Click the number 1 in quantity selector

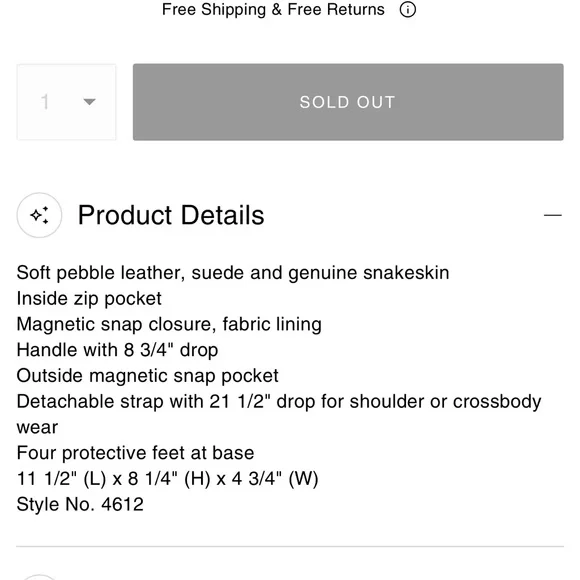[x=45, y=102]
